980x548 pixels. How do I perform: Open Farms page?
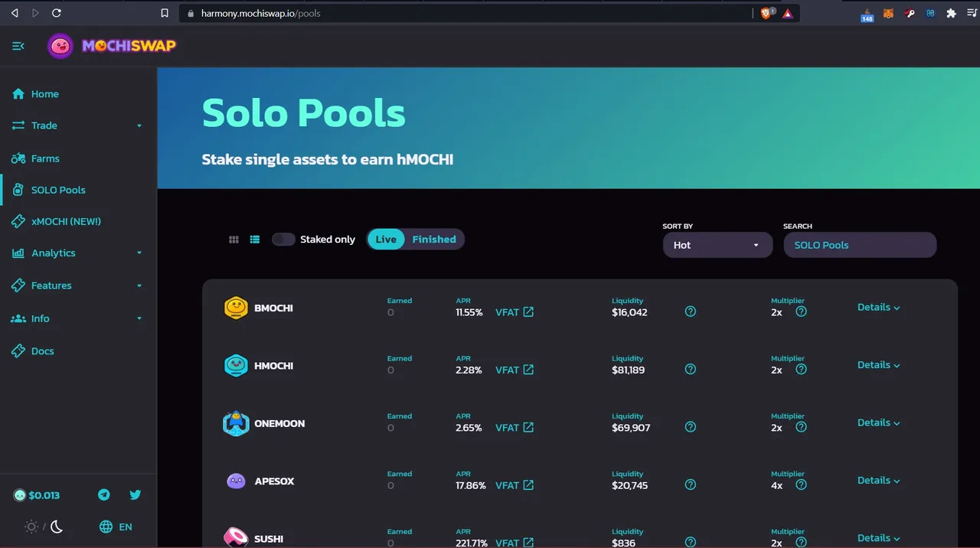pos(45,158)
